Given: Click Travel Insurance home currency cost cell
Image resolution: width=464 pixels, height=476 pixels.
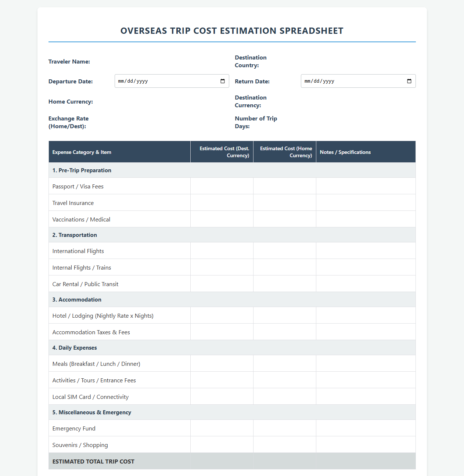Looking at the screenshot, I should (285, 203).
